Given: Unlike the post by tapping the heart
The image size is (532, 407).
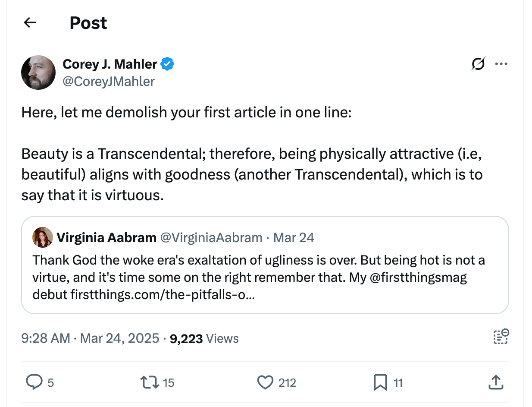Looking at the screenshot, I should point(266,382).
